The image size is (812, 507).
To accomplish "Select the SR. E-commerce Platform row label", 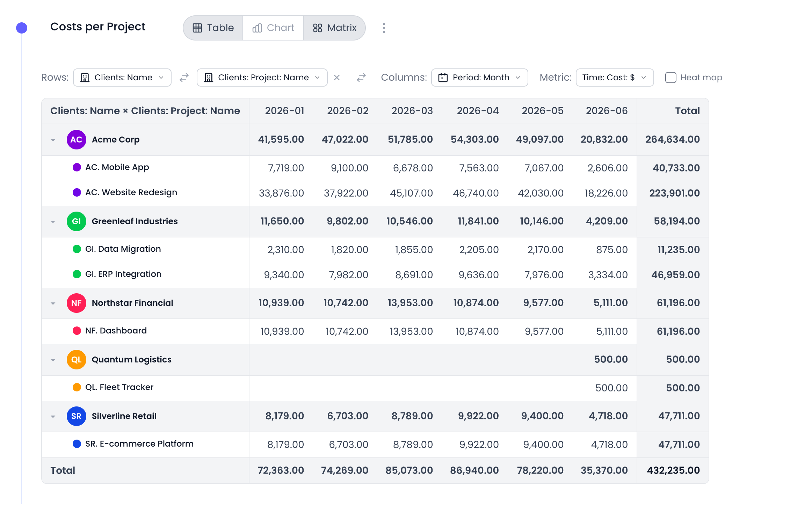I will tap(139, 444).
